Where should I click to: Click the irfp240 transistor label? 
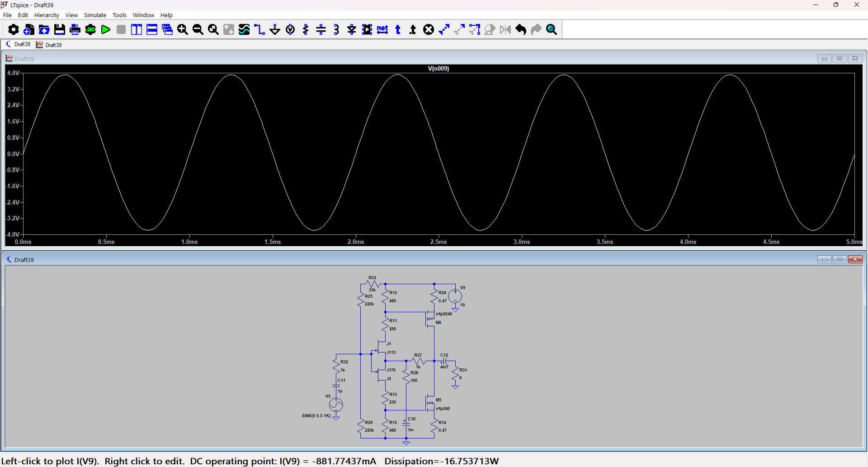[443, 409]
